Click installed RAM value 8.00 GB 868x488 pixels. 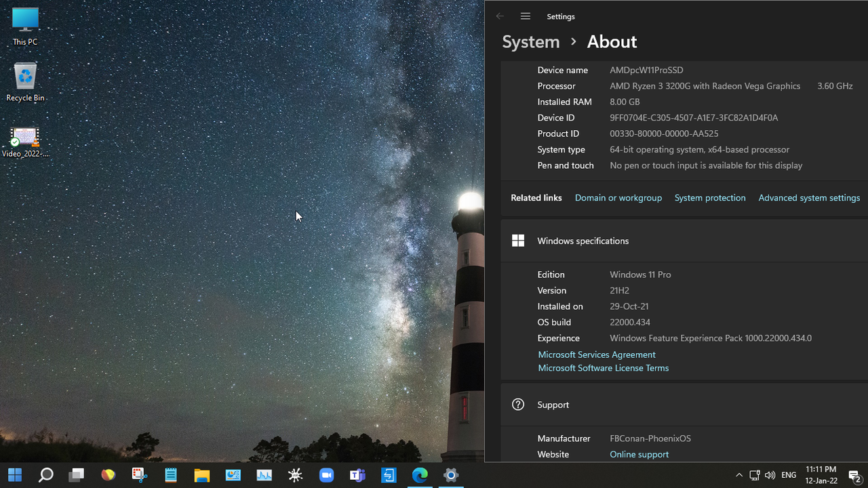pos(625,102)
